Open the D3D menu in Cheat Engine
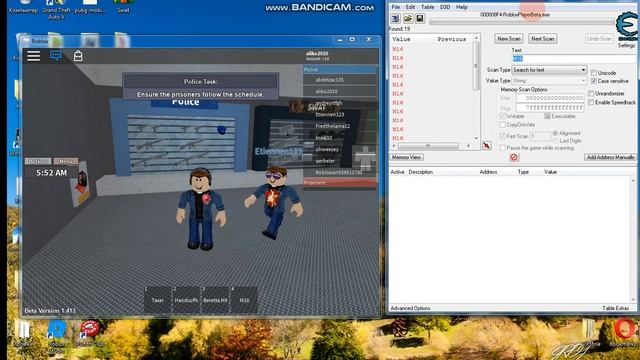Viewport: 640px width, 360px height. pyautogui.click(x=445, y=7)
